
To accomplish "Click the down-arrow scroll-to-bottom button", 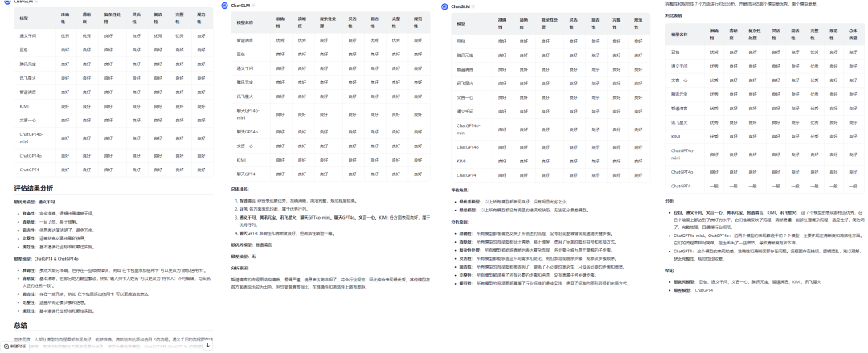I will pos(207,345).
